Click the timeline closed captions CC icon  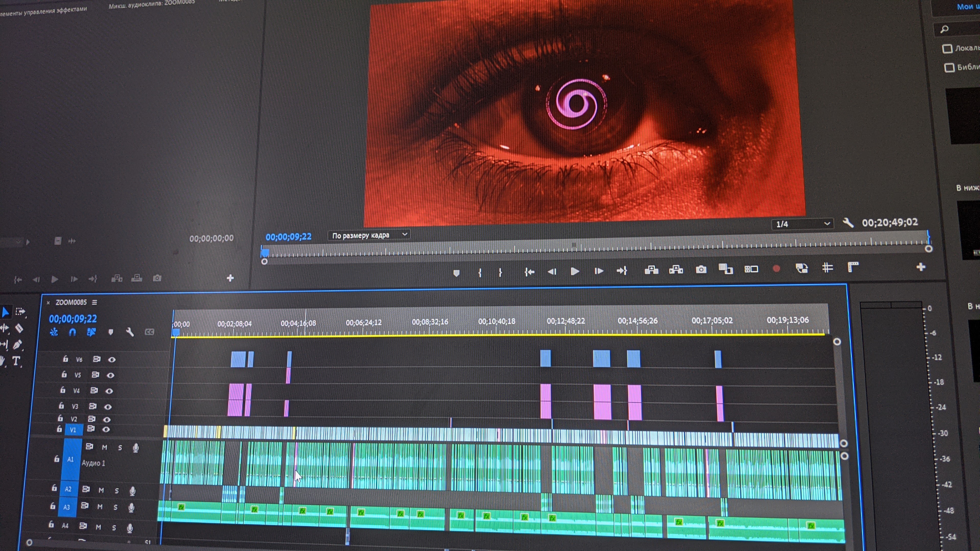(150, 332)
